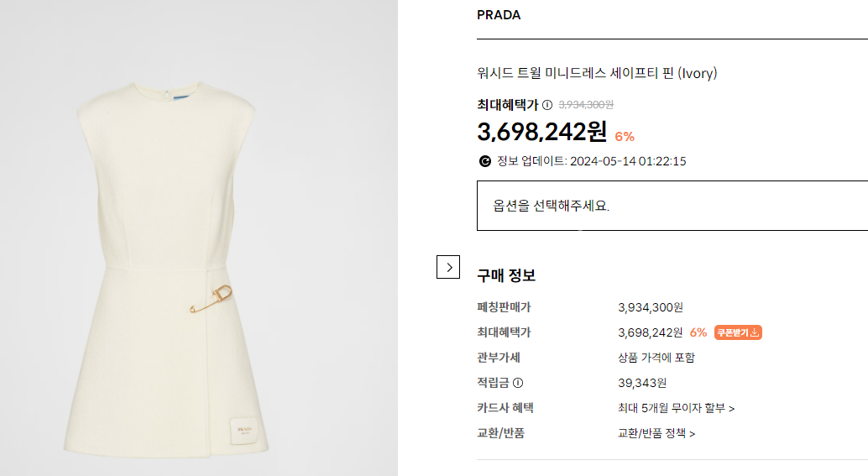This screenshot has width=868, height=476.
Task: Click the 상품 가격에 포함 customs text
Action: (x=656, y=358)
